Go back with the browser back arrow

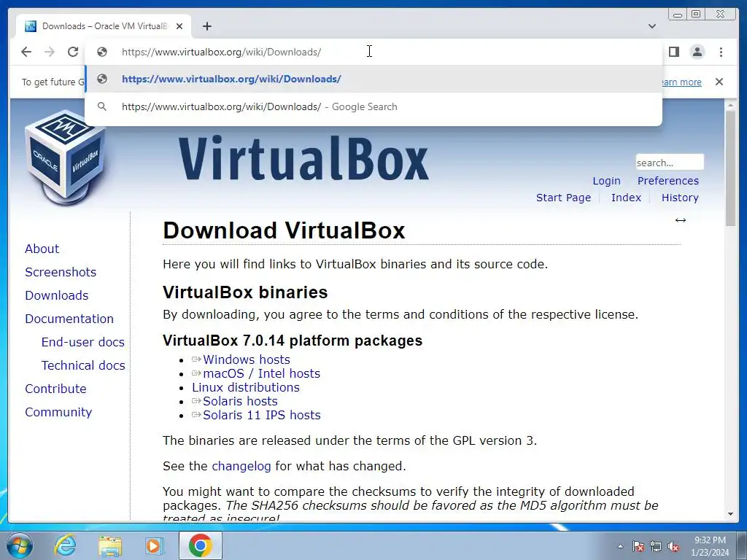[26, 52]
